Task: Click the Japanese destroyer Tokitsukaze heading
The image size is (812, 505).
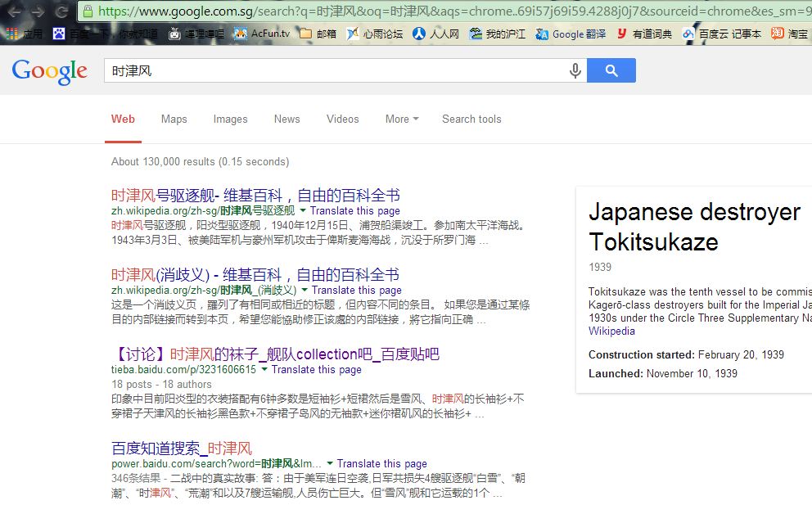Action: point(694,227)
